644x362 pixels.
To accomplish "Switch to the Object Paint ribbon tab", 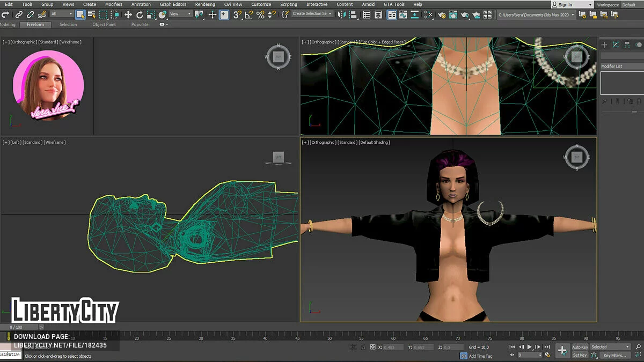I will click(104, 25).
